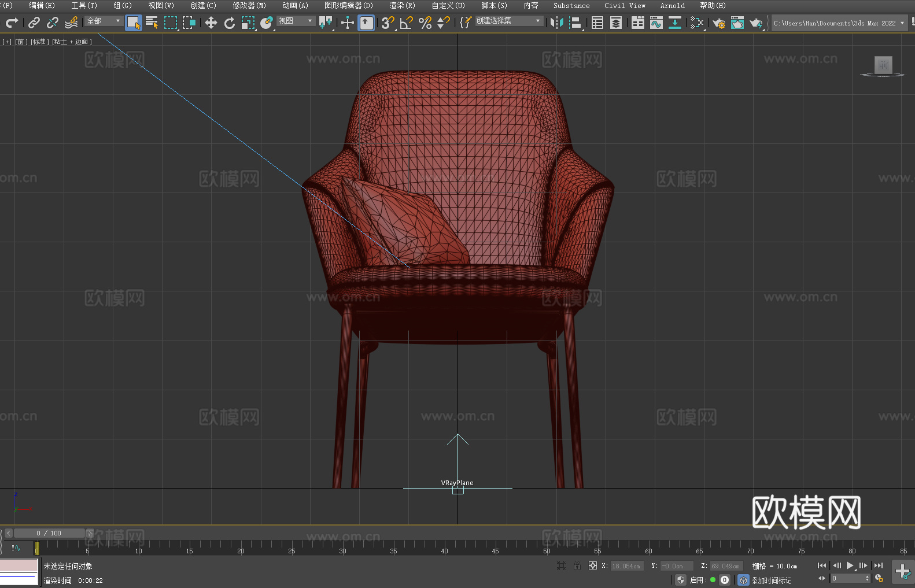This screenshot has width=915, height=588.
Task: Click the Redo arrow icon
Action: (12, 23)
